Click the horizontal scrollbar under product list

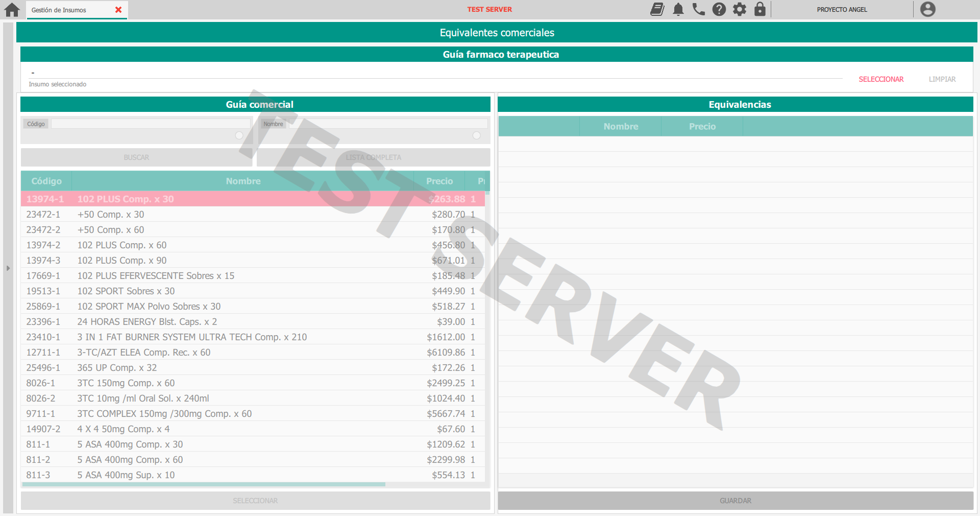tap(204, 484)
